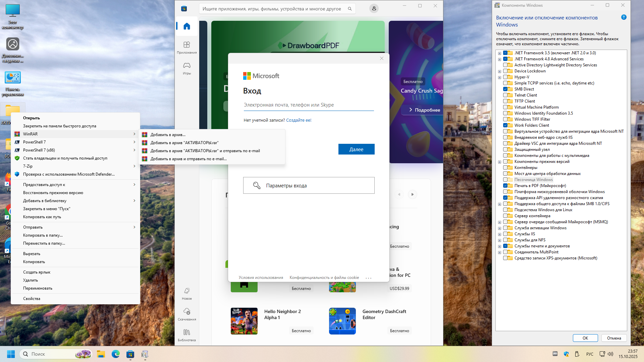
Task: Enable the Telnet Client checkbox
Action: coord(505,95)
